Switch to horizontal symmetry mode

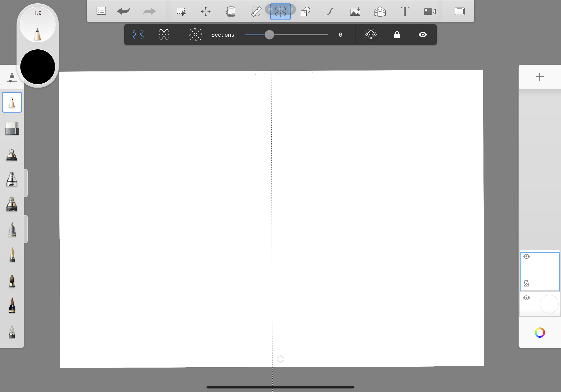(x=164, y=35)
